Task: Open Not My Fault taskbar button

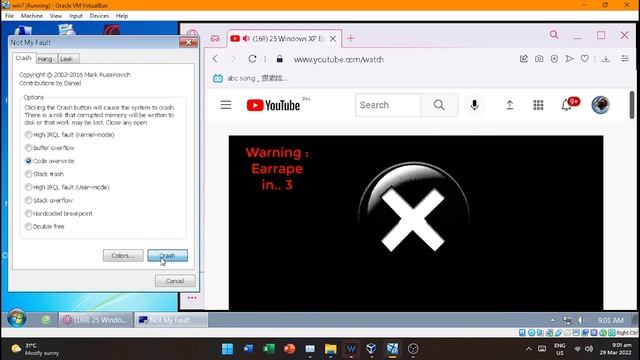Action: point(171,320)
